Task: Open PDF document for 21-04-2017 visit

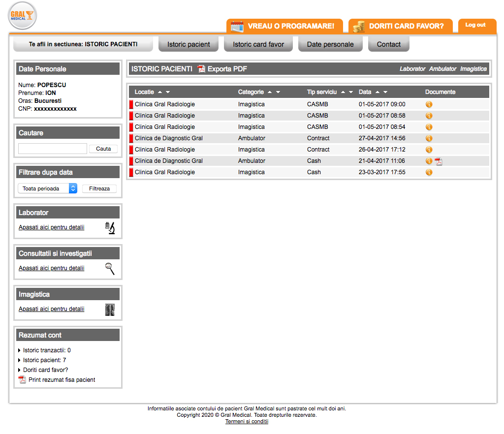Action: [x=439, y=161]
